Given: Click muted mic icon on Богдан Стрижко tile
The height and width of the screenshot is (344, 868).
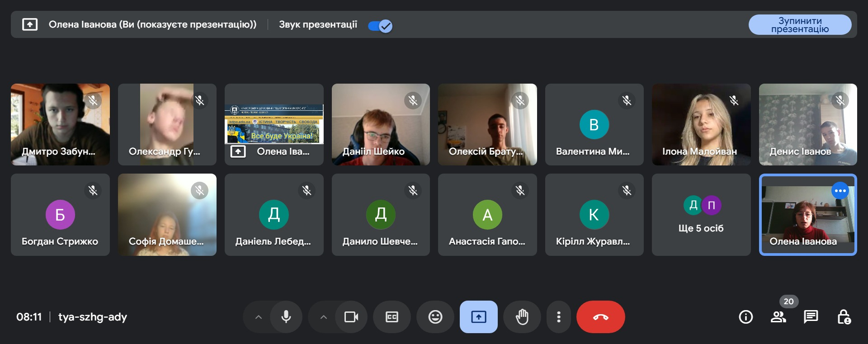Looking at the screenshot, I should [93, 190].
